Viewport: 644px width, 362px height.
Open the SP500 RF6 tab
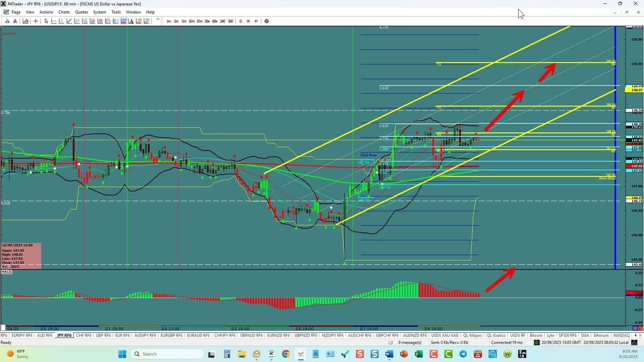[x=567, y=335]
